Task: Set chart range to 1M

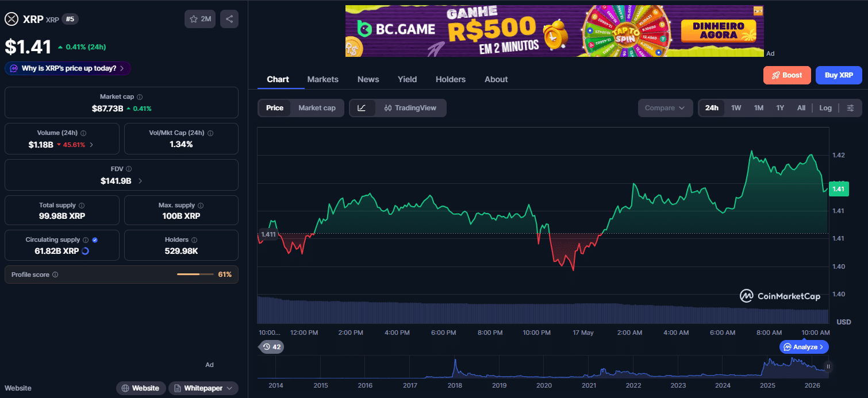Action: [759, 108]
